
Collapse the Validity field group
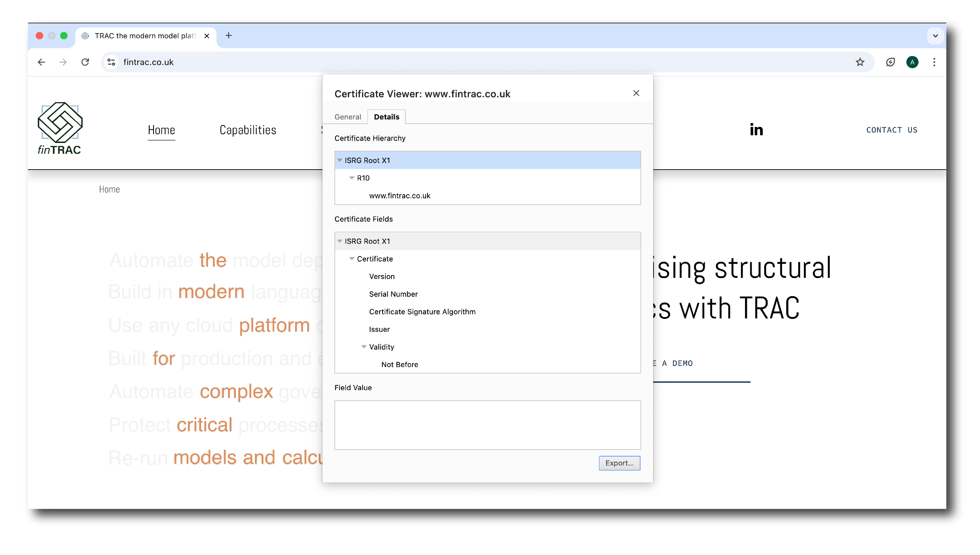[364, 347]
